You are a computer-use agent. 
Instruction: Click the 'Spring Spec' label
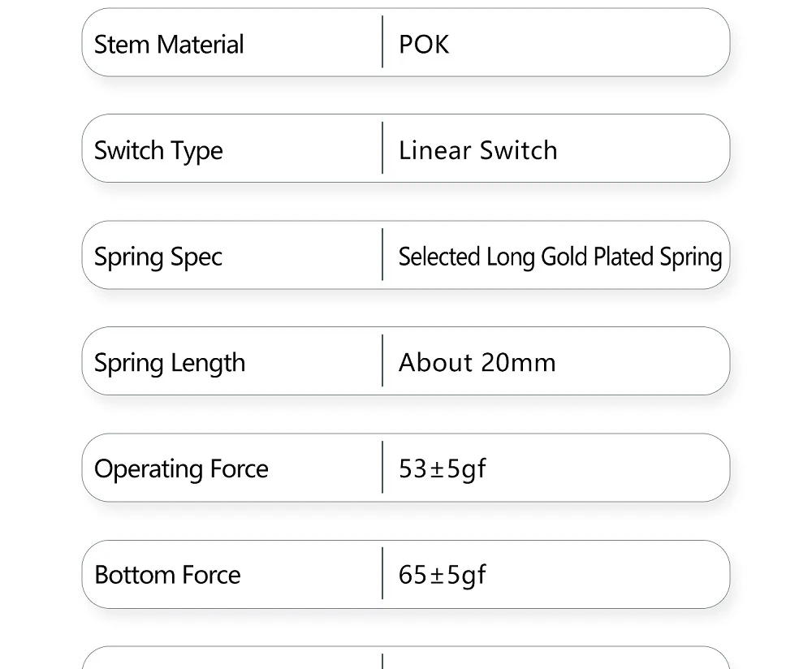point(158,257)
